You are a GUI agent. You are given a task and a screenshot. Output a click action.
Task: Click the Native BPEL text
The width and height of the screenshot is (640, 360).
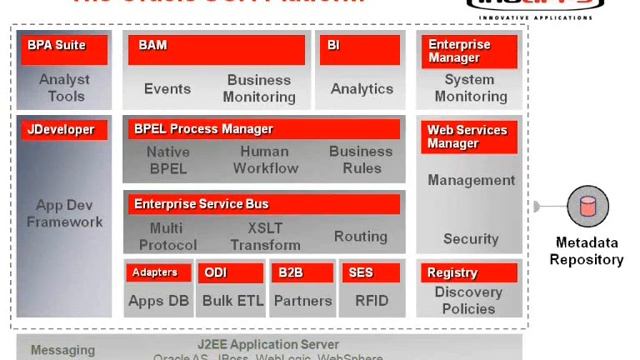[168, 160]
